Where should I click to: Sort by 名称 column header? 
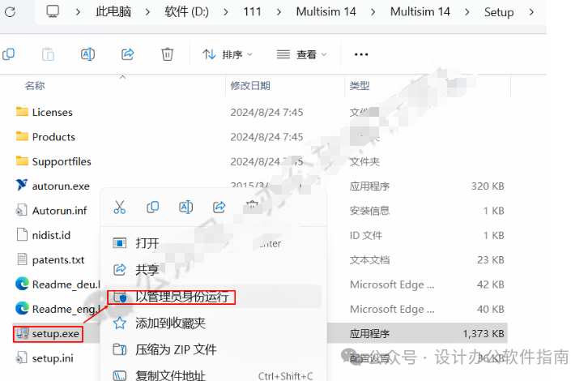[x=35, y=86]
